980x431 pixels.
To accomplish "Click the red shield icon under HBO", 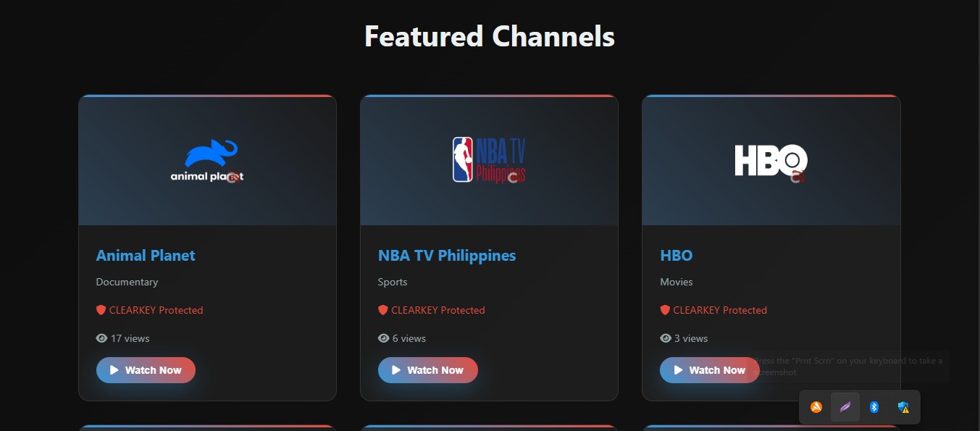I will [x=665, y=310].
